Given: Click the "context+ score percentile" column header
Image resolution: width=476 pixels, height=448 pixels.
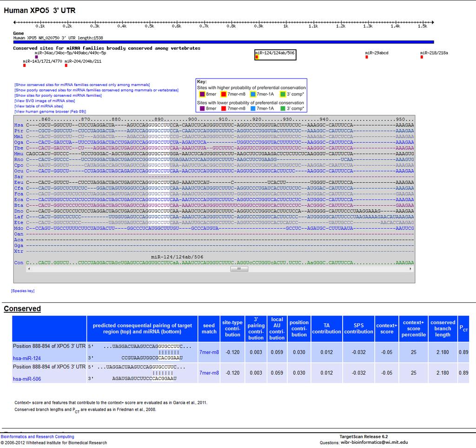Looking at the screenshot, I should 413,328.
